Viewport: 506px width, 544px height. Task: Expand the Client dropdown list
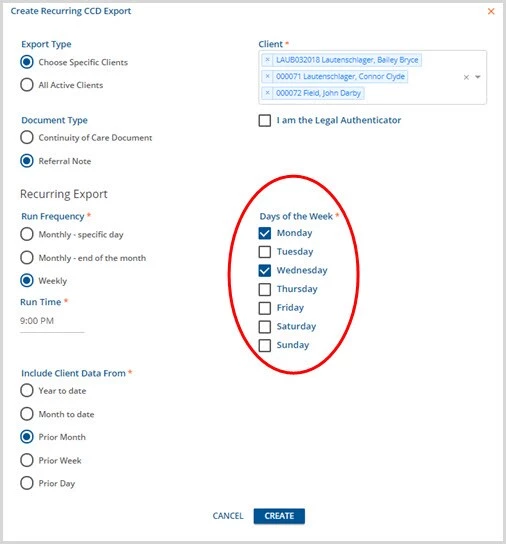click(478, 77)
